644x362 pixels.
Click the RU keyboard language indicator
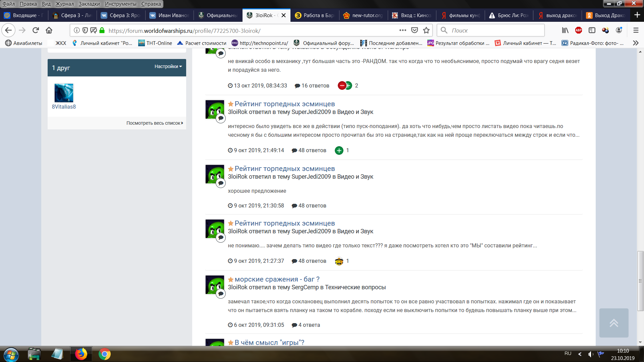pyautogui.click(x=568, y=354)
